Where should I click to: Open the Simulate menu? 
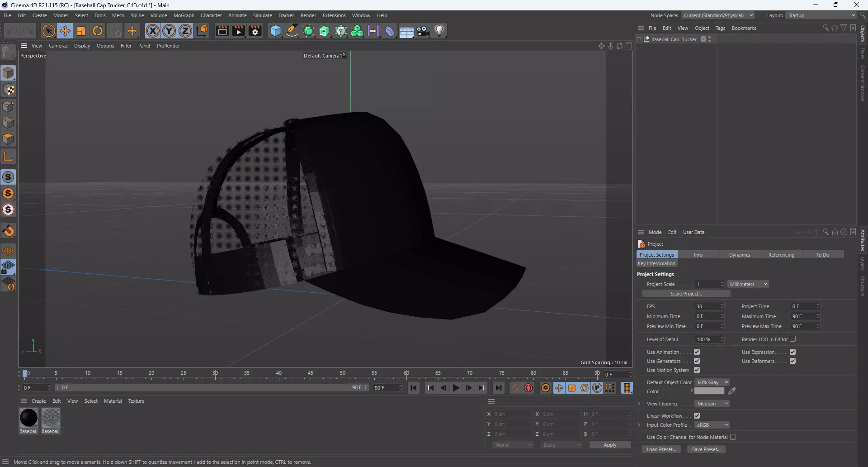tap(262, 15)
